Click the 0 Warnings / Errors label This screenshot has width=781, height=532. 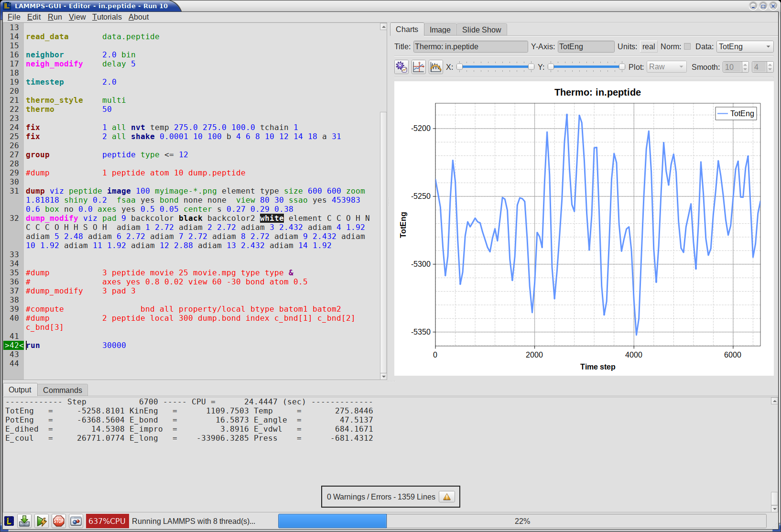pos(381,497)
